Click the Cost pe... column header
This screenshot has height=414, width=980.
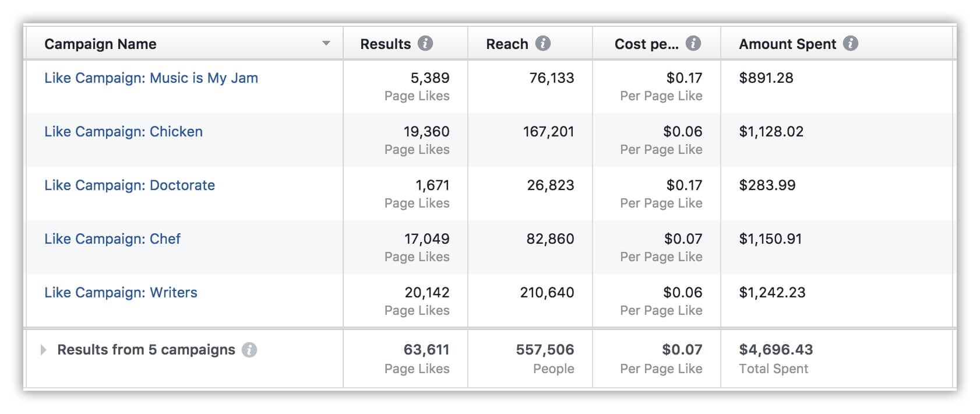coord(646,44)
